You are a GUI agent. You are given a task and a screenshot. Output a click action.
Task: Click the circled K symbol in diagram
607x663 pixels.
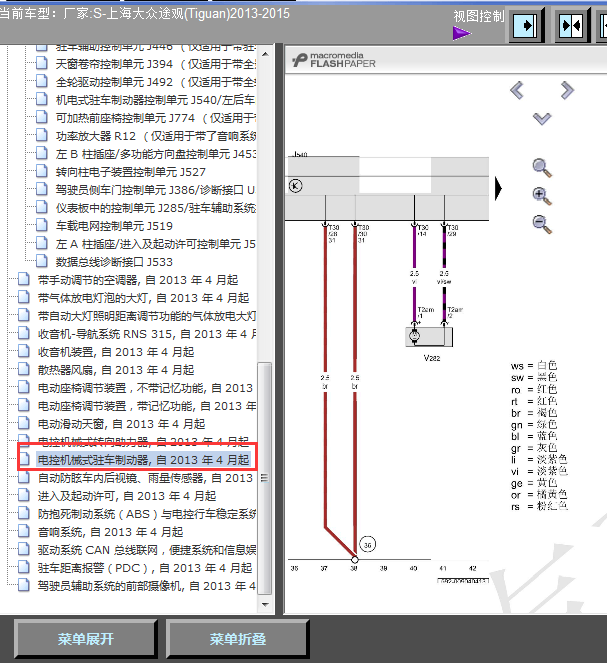pyautogui.click(x=295, y=186)
